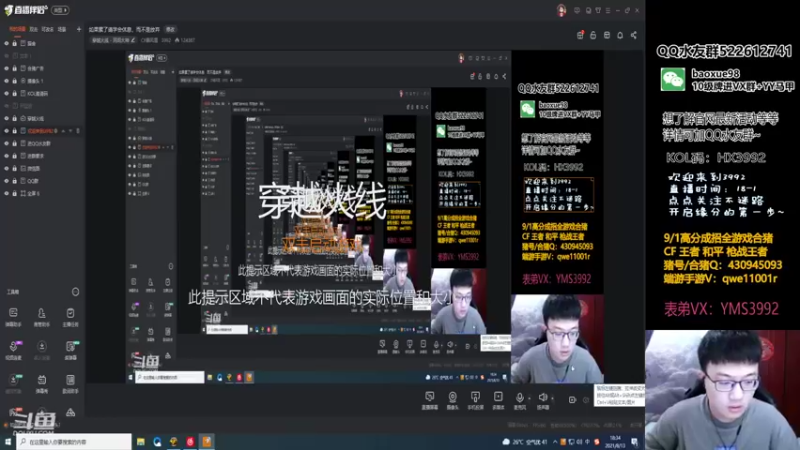This screenshot has width=800, height=450.
Task: Switch to the second scene tab
Action: tap(33, 30)
